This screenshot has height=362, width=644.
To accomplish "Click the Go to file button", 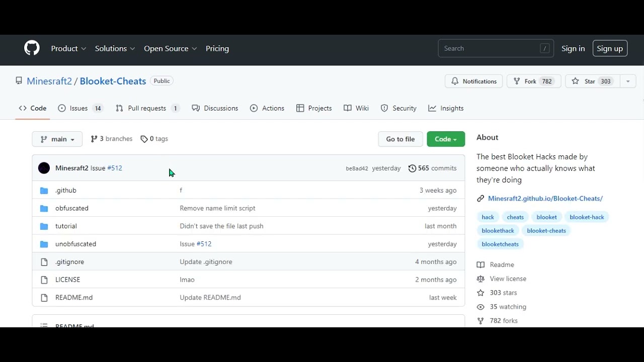I will tap(400, 139).
